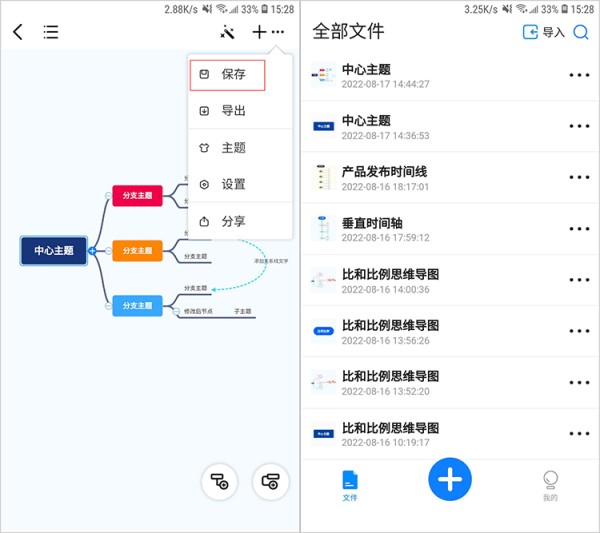Collapse the 修改后节点 sub-branch
The image size is (600, 533).
176,312
